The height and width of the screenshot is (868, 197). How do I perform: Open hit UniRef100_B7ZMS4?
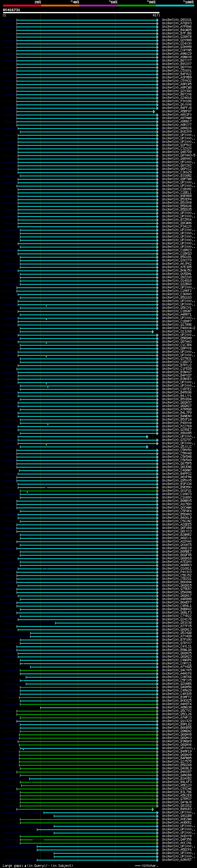(x=176, y=220)
